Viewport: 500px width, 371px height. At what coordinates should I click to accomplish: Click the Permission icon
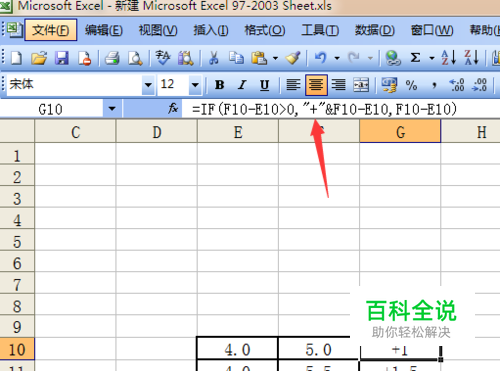(x=85, y=58)
